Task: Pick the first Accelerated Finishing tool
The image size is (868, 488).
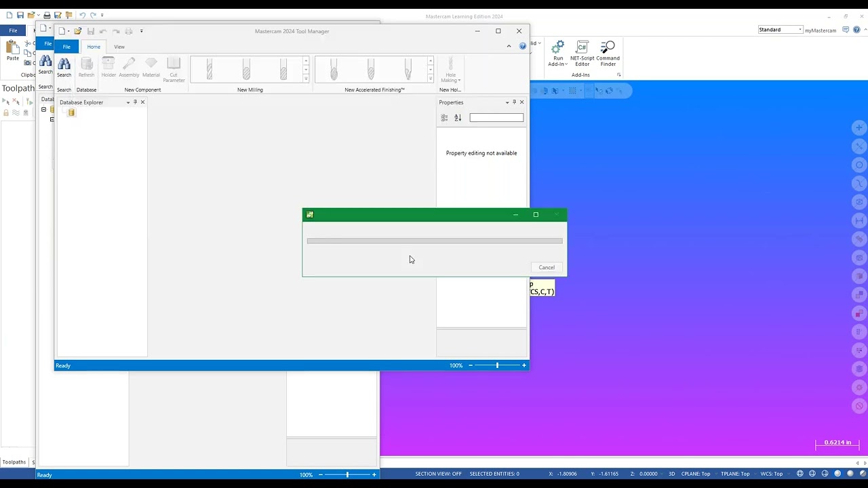Action: click(334, 69)
